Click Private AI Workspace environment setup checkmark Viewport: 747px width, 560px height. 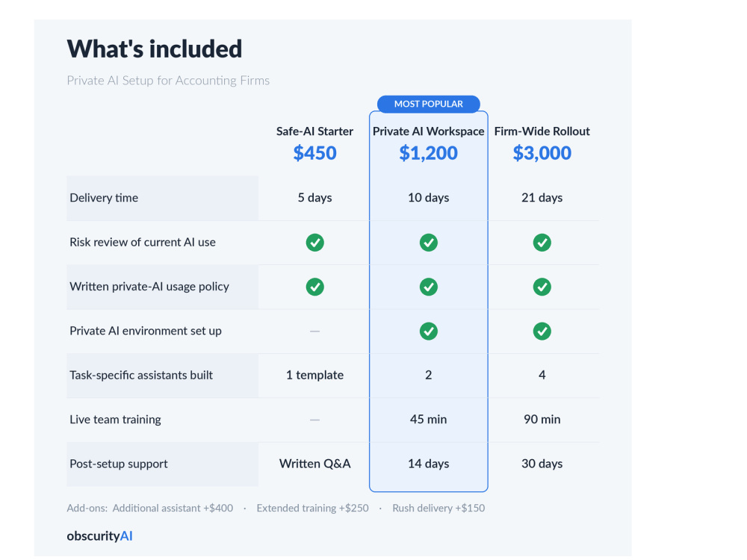point(428,331)
